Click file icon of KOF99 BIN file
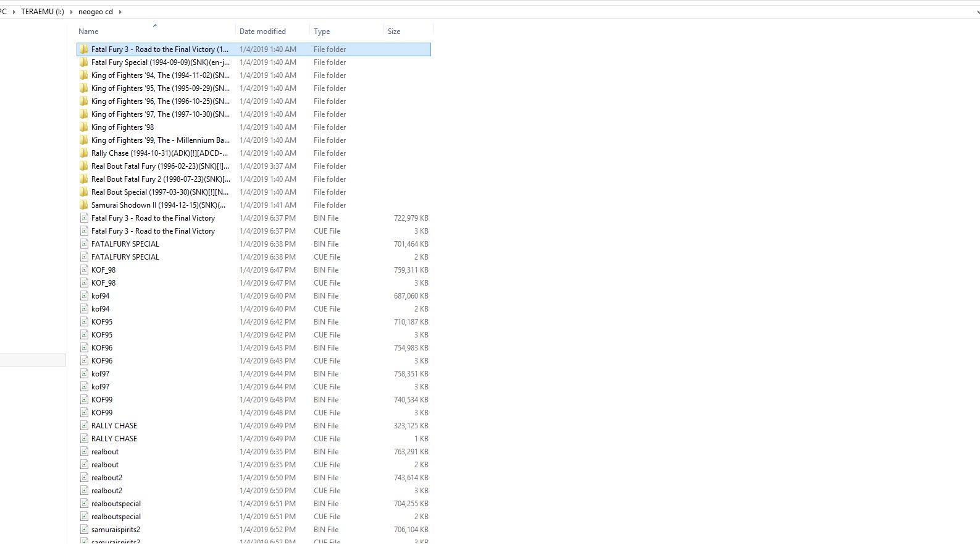 click(x=84, y=400)
